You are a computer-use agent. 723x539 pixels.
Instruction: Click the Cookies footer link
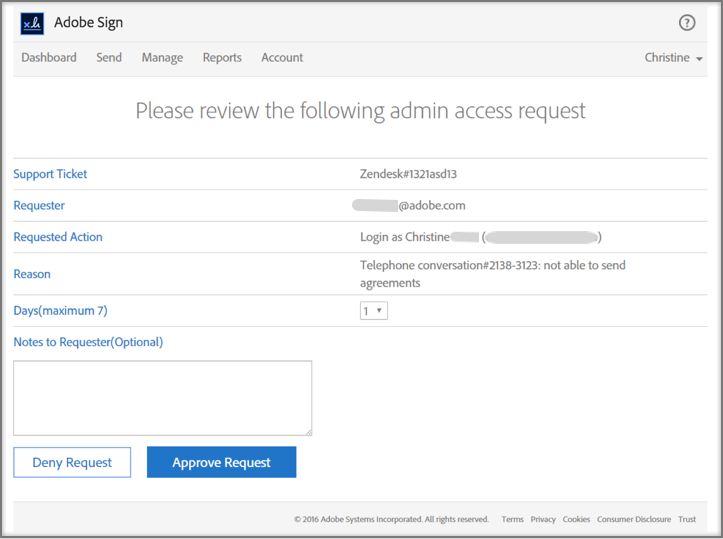[x=576, y=519]
